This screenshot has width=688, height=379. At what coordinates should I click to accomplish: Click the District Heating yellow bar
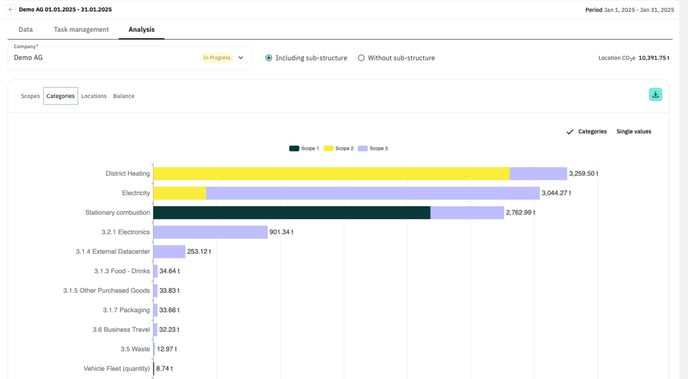(x=331, y=173)
